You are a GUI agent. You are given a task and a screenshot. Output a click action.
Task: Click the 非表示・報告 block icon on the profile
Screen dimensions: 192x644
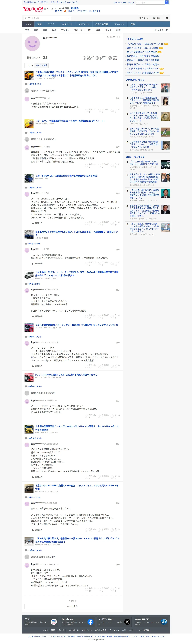point(108,37)
